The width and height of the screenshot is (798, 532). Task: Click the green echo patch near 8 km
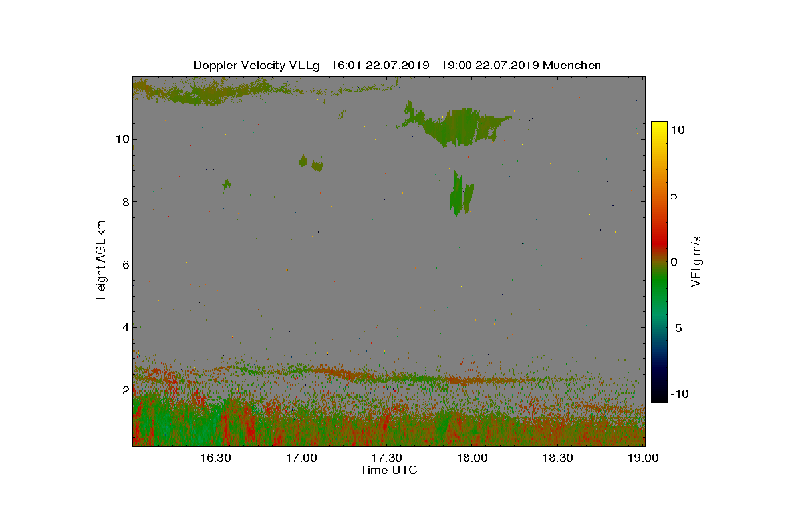click(460, 194)
